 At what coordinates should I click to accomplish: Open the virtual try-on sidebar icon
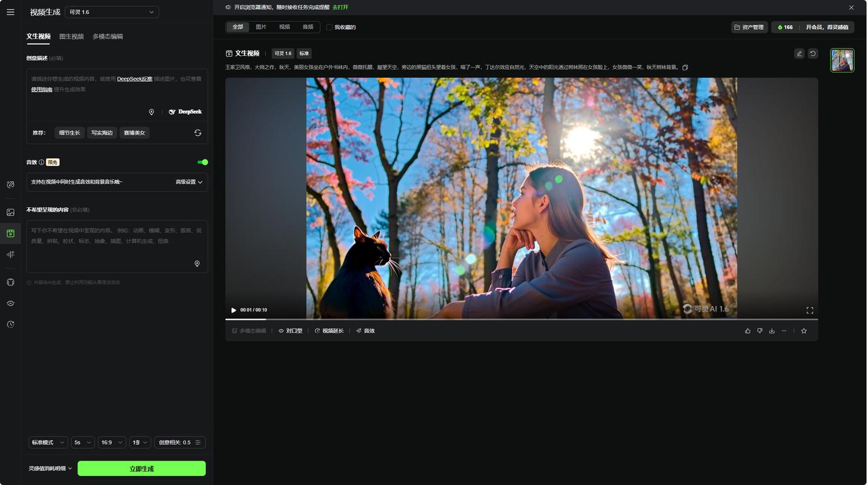(10, 282)
